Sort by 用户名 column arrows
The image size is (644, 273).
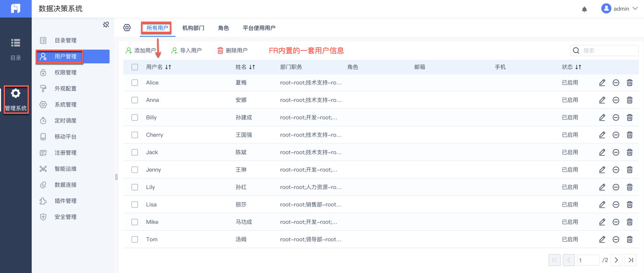pos(168,67)
